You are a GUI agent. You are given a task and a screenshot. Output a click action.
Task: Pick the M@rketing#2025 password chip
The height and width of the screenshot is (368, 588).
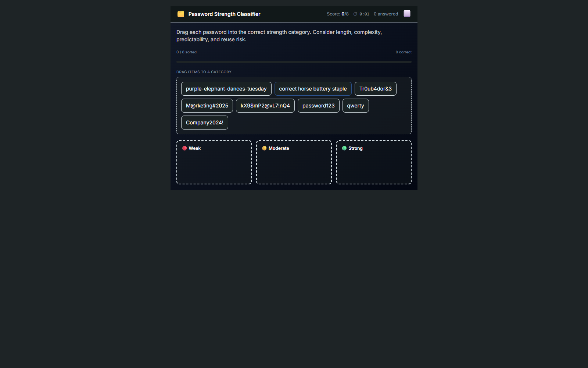(207, 106)
